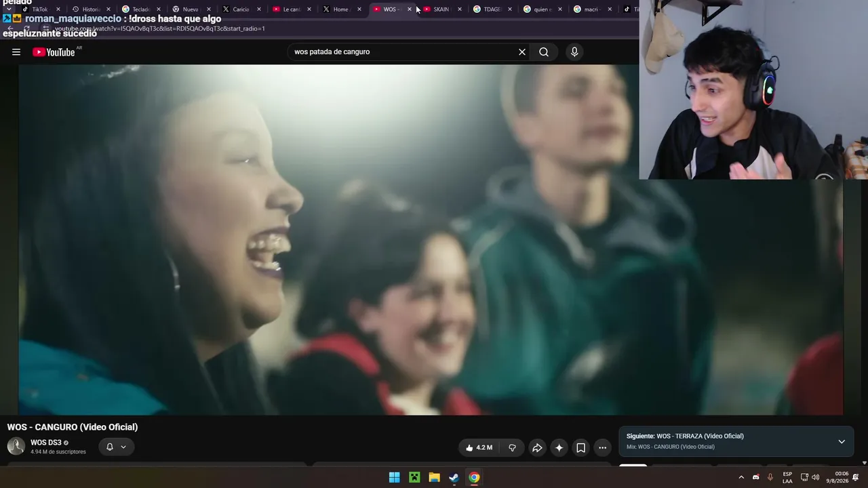Viewport: 868px width, 488px height.
Task: Open the network display tray icon
Action: [x=804, y=477]
